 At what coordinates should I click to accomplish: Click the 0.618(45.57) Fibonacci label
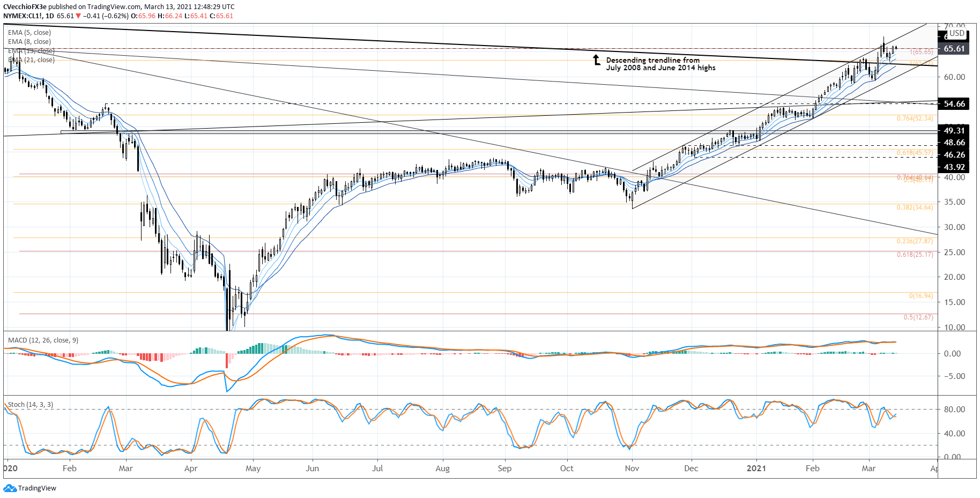[x=915, y=153]
